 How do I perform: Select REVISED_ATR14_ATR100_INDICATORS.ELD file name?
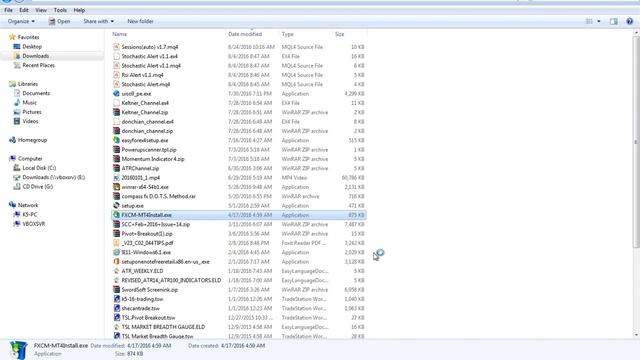[171, 280]
